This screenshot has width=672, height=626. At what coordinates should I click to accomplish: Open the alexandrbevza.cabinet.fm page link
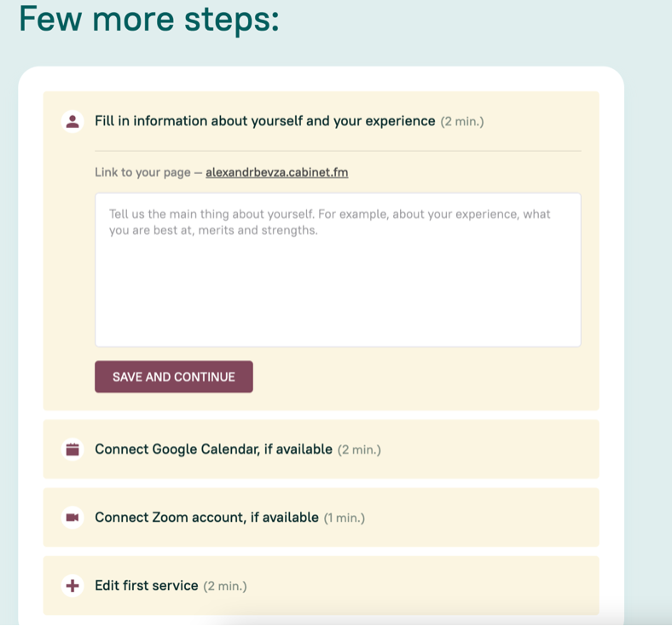pyautogui.click(x=277, y=172)
